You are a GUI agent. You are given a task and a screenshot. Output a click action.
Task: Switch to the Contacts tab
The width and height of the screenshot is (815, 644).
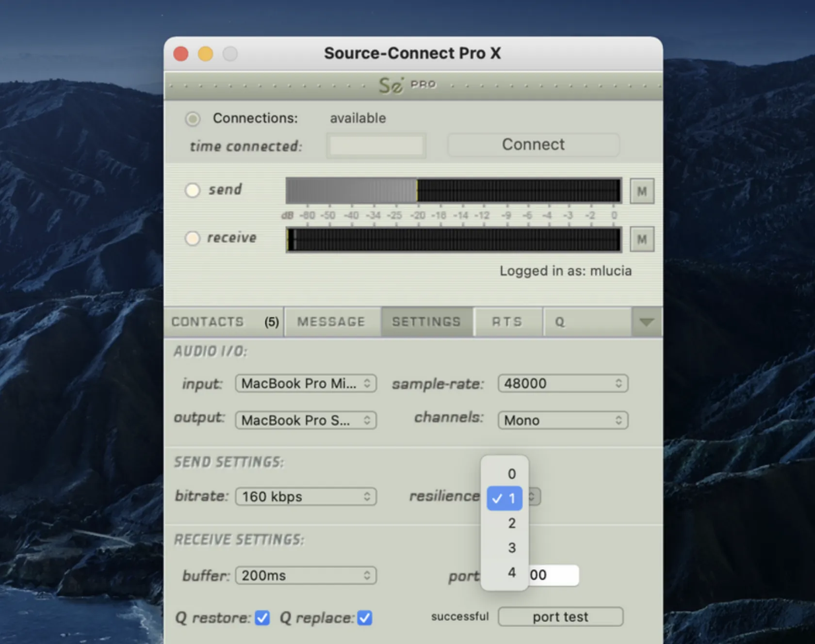(225, 322)
